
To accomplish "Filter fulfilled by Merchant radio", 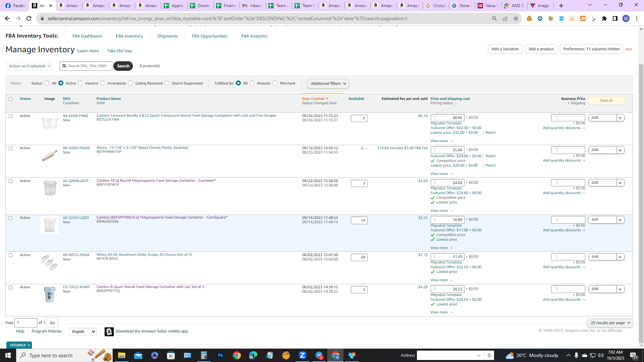I will pyautogui.click(x=275, y=83).
